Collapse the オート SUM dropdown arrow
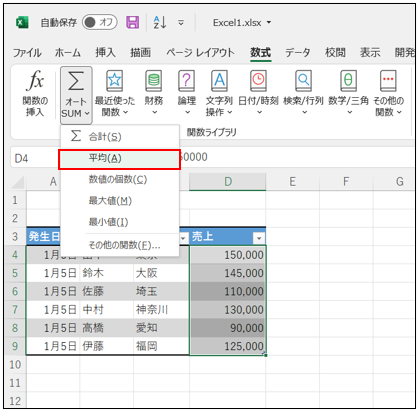Viewport: 417px width, 411px height. pyautogui.click(x=87, y=113)
